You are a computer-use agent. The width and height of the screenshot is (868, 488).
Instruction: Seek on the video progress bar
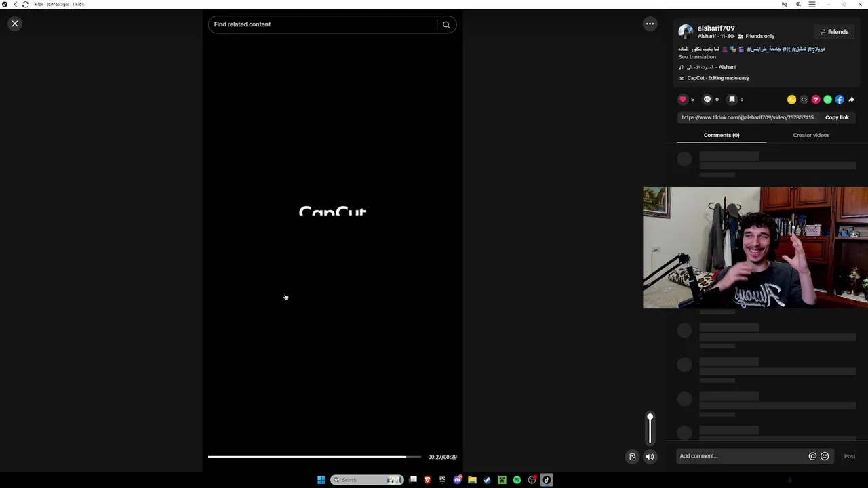pyautogui.click(x=314, y=457)
